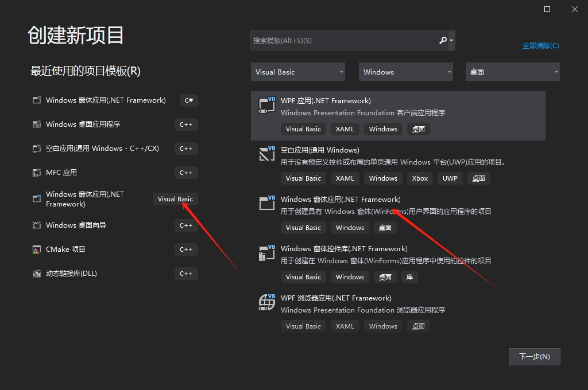
Task: Click the VB Windows 窗体应用 template icon in results
Action: click(x=267, y=202)
